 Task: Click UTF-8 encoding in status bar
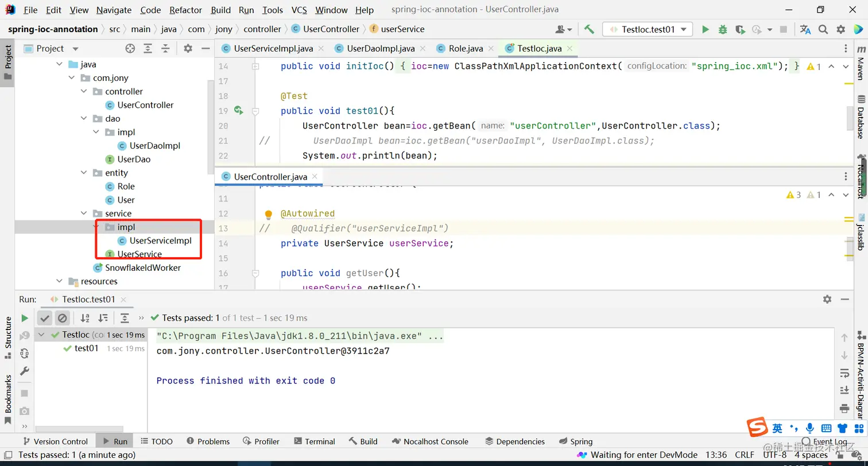point(774,455)
